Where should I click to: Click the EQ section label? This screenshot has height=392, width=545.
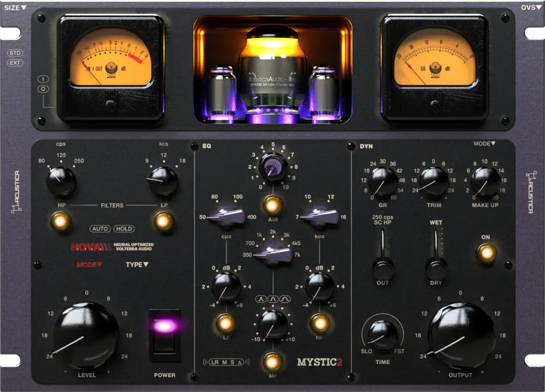point(206,146)
